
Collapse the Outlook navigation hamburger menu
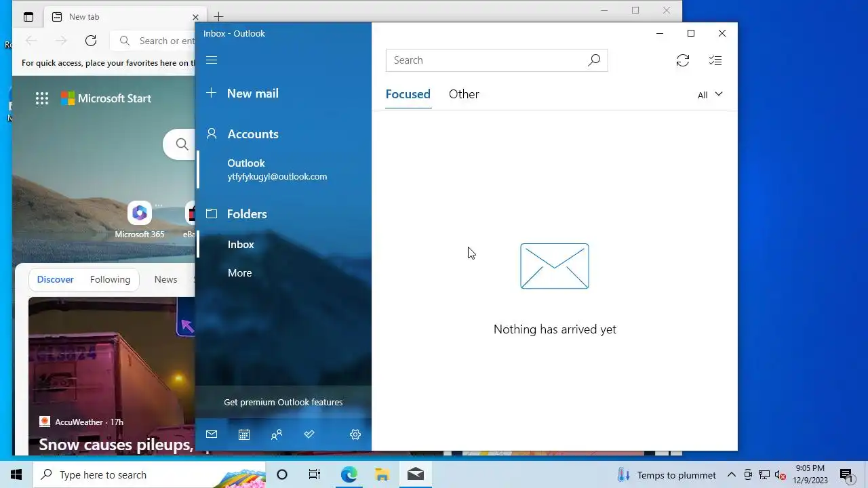(212, 60)
